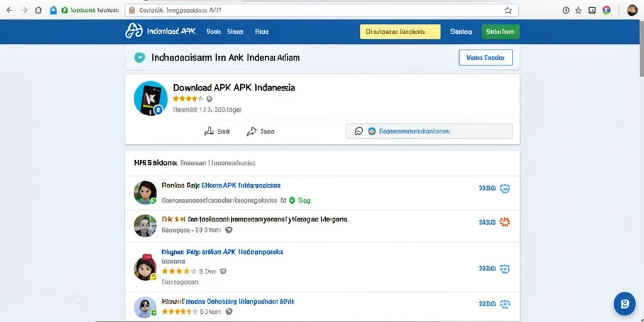Click the Indonload APK site title
Viewport: 644px width, 322px height.
(171, 31)
